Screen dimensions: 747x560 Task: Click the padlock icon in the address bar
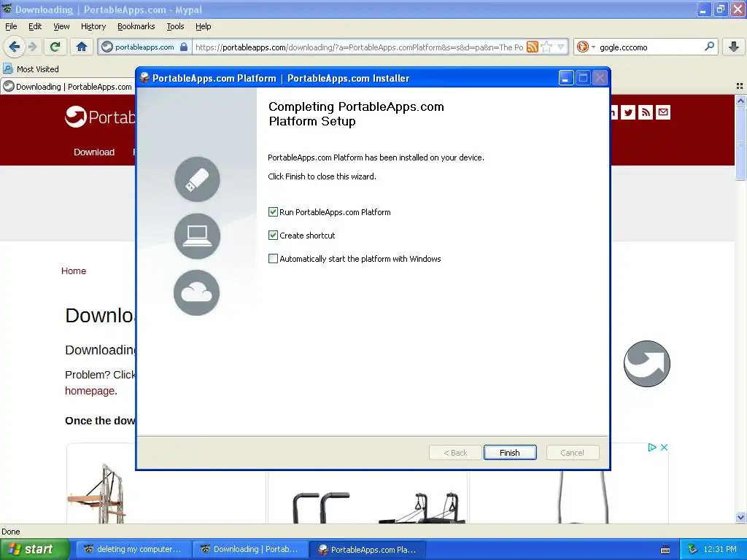pyautogui.click(x=184, y=47)
